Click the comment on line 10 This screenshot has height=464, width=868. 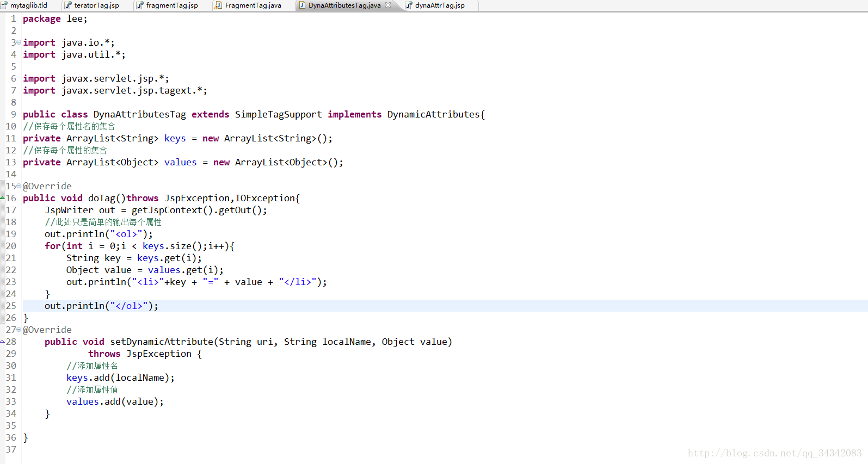(x=69, y=126)
